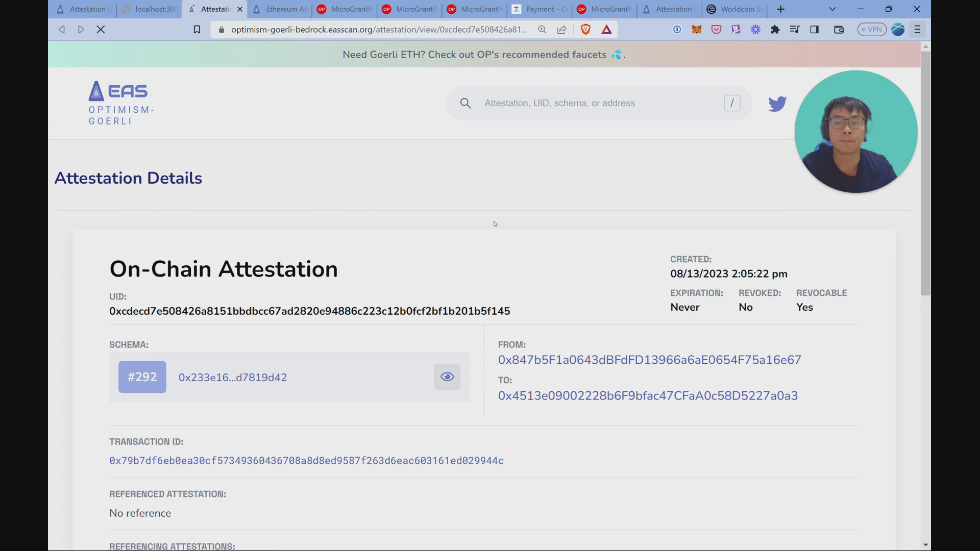Open the Brave Shields lion icon

pyautogui.click(x=586, y=30)
